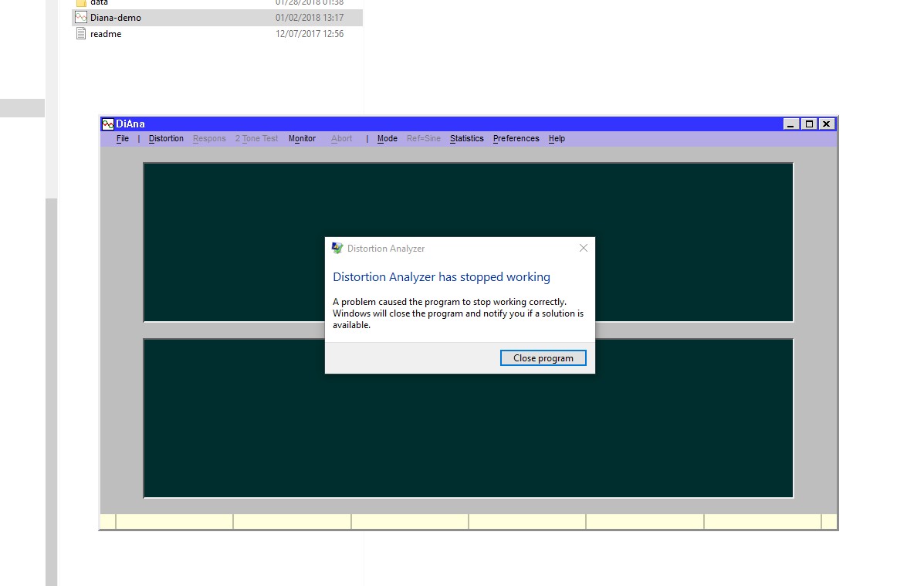
Task: Click the Diana-demo date 01/02/2018 13:17
Action: [310, 18]
